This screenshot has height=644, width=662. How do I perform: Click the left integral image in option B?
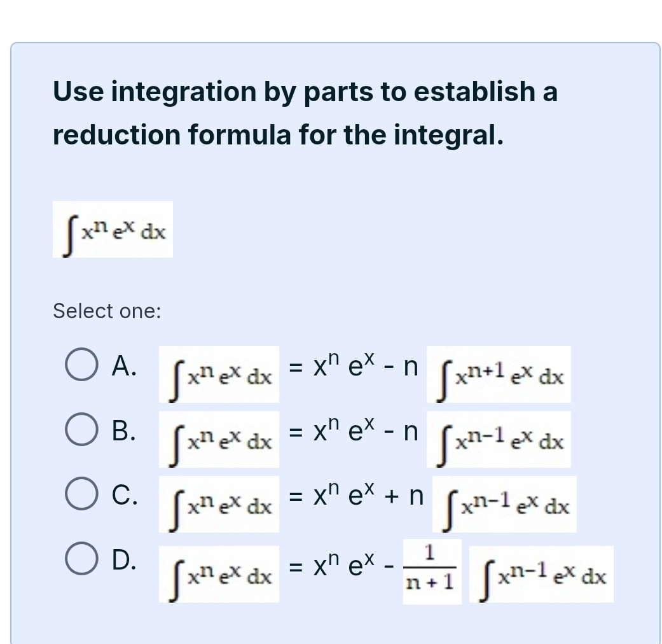pos(219,439)
